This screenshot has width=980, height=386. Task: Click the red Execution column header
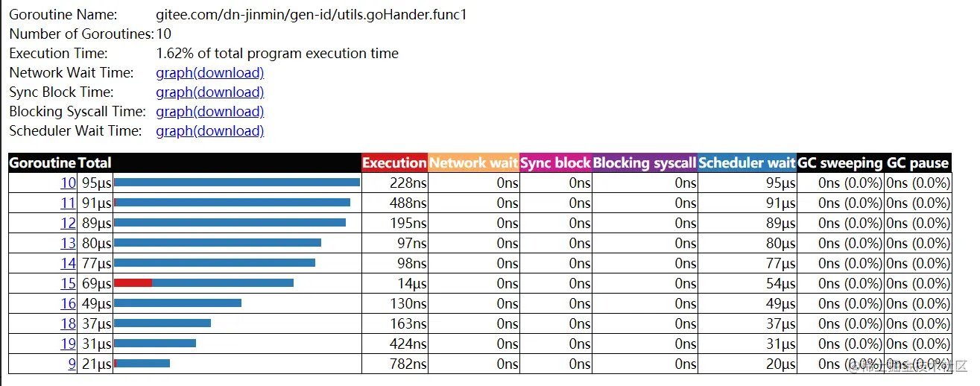[394, 162]
